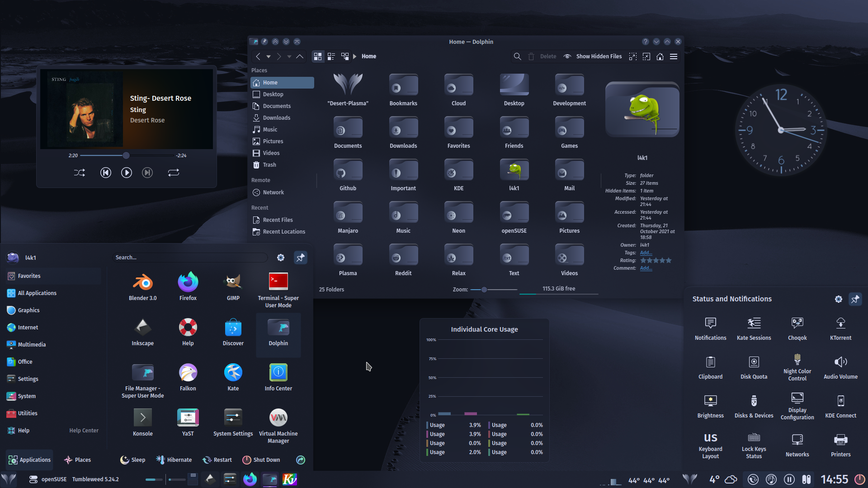This screenshot has height=488, width=868.
Task: Expand the Home breadcrumb arrow
Action: point(355,56)
